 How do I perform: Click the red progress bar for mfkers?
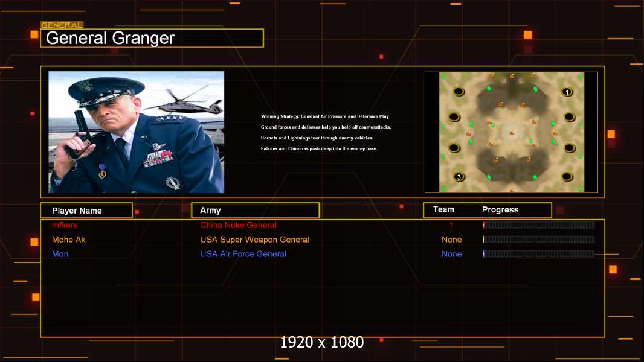point(539,224)
